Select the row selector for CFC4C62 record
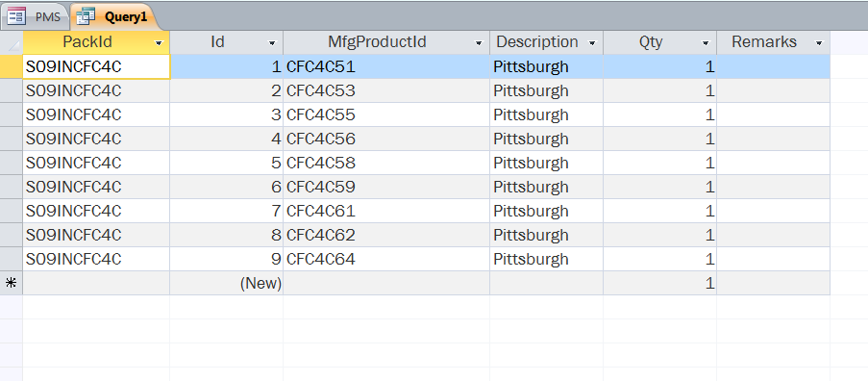 [12, 235]
